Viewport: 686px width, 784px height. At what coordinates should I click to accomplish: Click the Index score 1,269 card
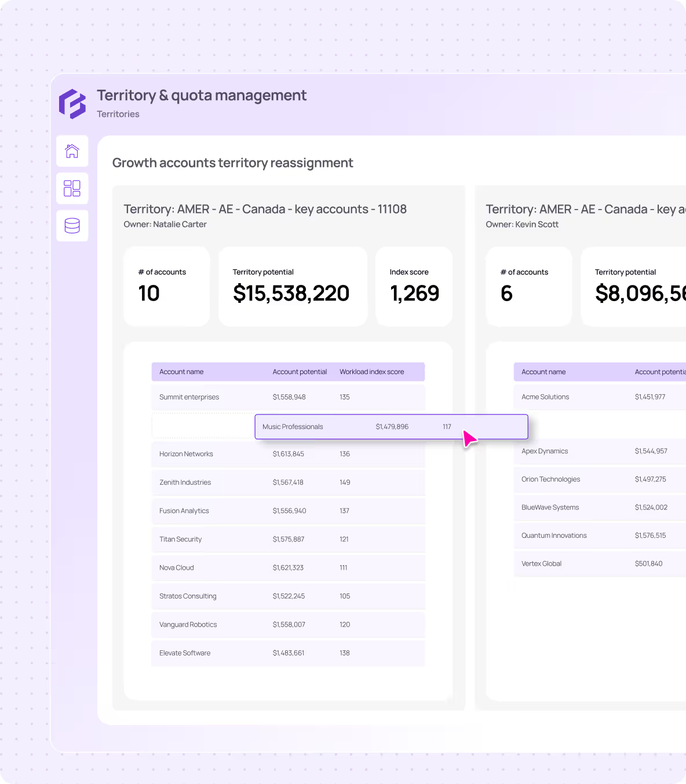(414, 287)
